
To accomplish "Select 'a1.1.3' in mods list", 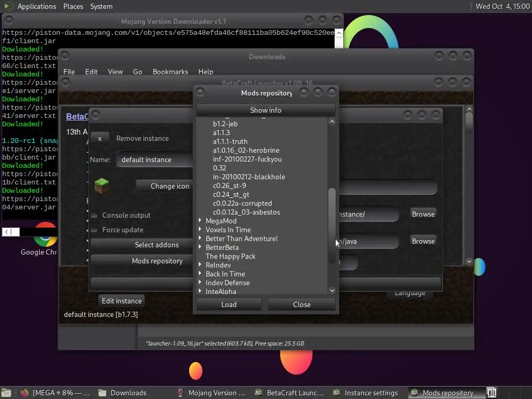I will (221, 132).
